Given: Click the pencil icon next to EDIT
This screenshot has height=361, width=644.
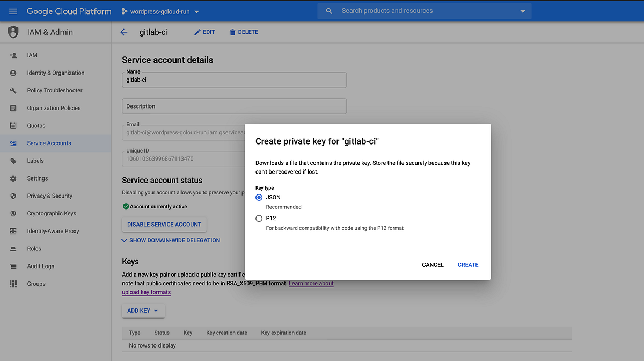Looking at the screenshot, I should (197, 32).
